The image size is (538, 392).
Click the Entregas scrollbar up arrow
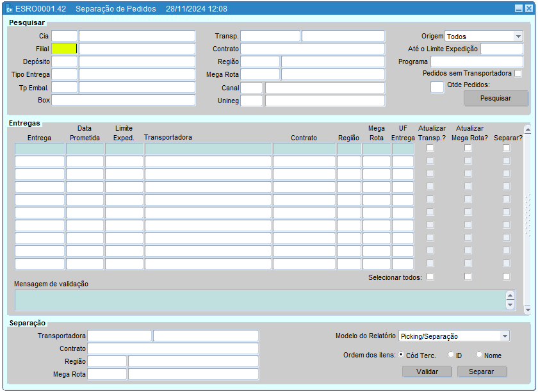[x=528, y=129]
